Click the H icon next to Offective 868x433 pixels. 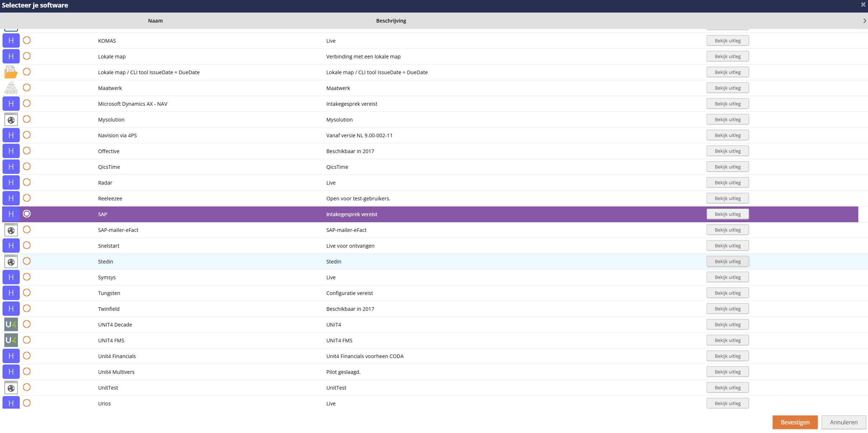(x=11, y=151)
